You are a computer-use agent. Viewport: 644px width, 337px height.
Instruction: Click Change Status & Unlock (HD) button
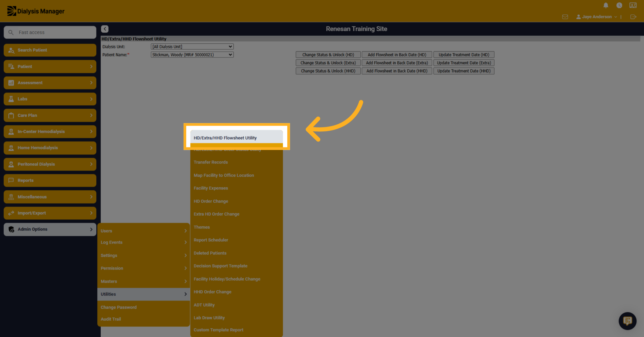click(328, 55)
